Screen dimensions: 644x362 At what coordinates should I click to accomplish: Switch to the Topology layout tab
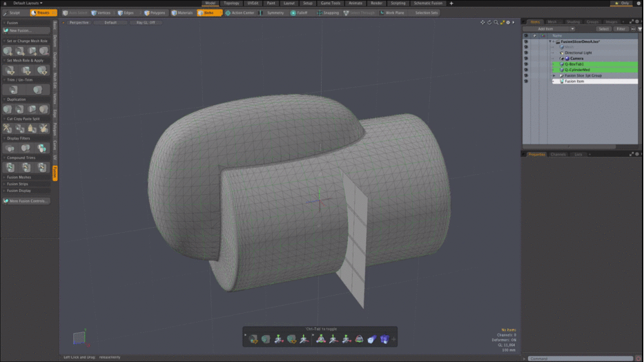tap(231, 3)
